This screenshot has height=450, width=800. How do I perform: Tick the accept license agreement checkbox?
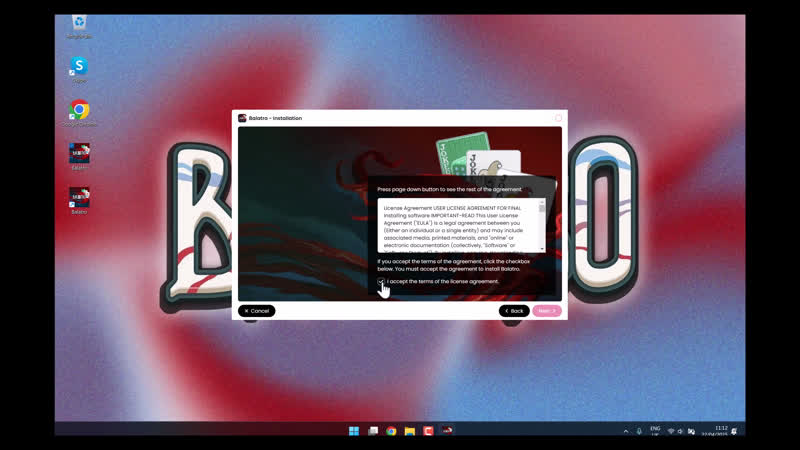pyautogui.click(x=381, y=281)
